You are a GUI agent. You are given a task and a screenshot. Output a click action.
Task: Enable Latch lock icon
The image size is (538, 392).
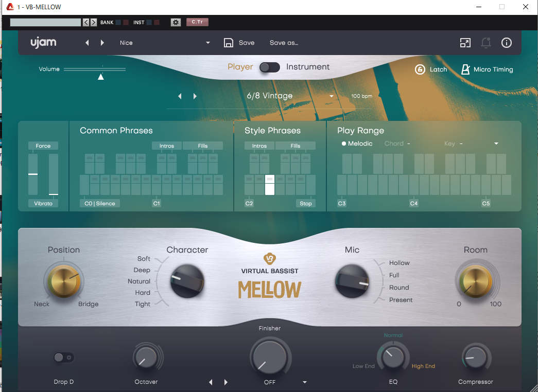tap(420, 69)
